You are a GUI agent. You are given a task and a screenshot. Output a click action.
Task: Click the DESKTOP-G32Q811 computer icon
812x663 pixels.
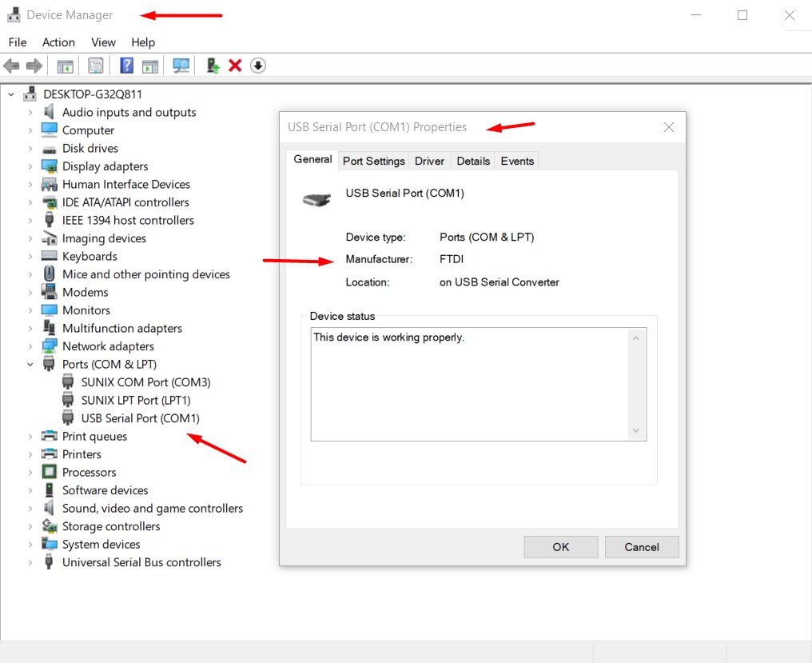(30, 94)
